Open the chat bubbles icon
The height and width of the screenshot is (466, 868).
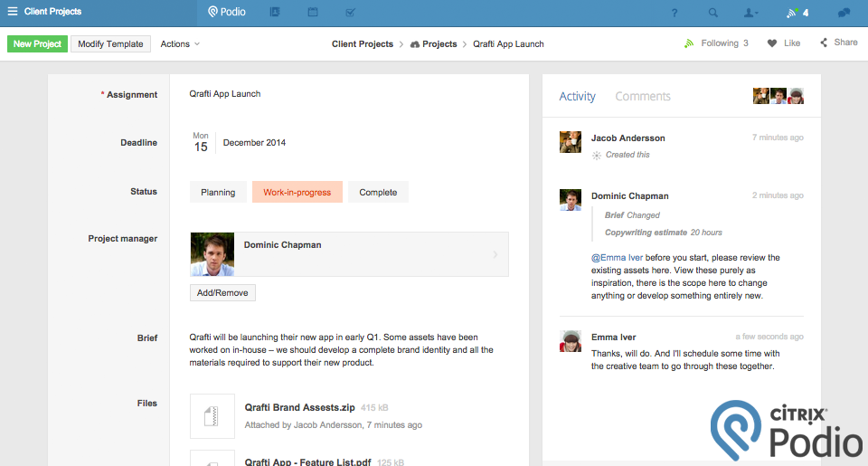coord(844,13)
